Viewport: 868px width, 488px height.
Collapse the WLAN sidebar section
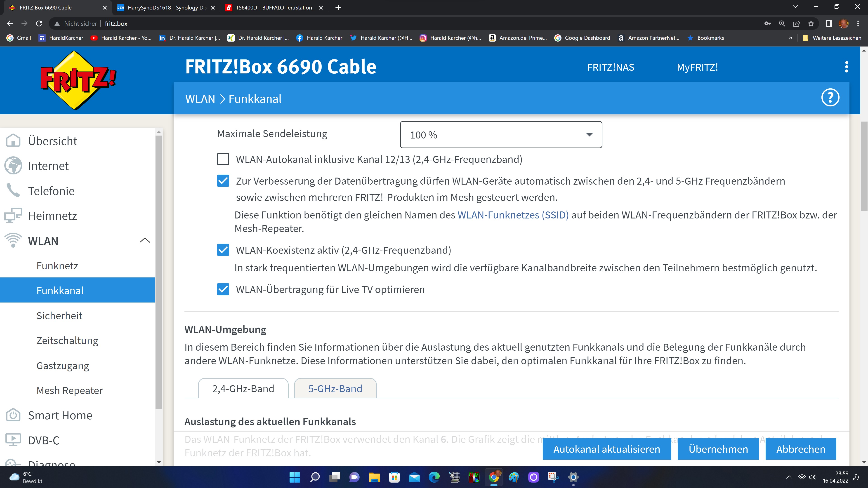(x=145, y=240)
